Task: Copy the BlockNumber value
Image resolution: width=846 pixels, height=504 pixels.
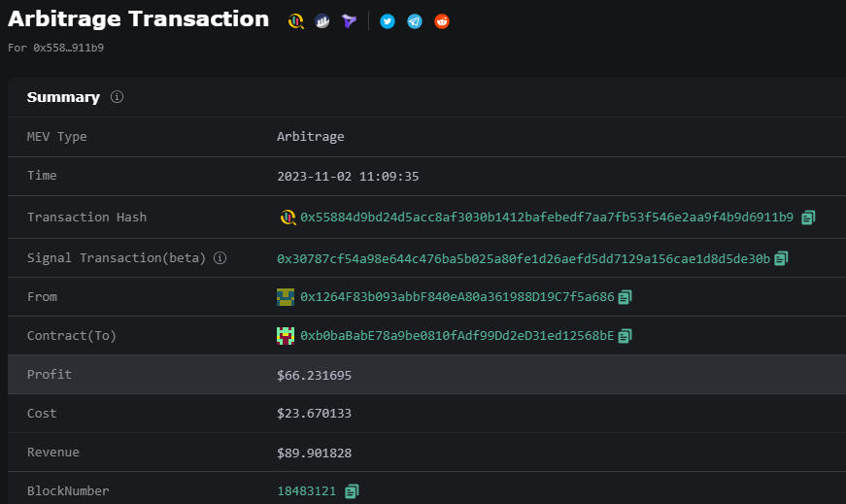Action: 352,491
